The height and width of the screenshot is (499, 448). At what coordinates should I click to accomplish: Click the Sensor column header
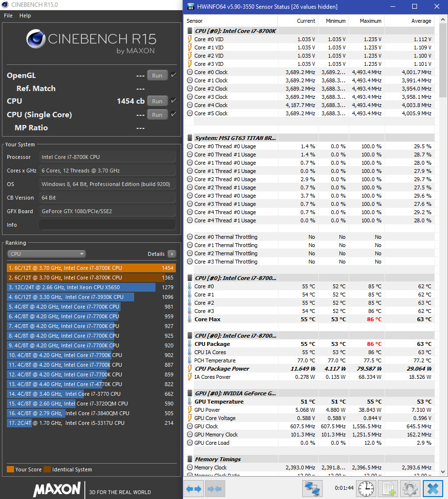coord(194,21)
